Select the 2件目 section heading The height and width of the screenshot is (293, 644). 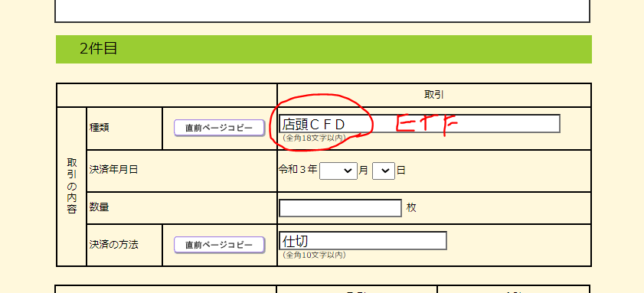(x=99, y=49)
